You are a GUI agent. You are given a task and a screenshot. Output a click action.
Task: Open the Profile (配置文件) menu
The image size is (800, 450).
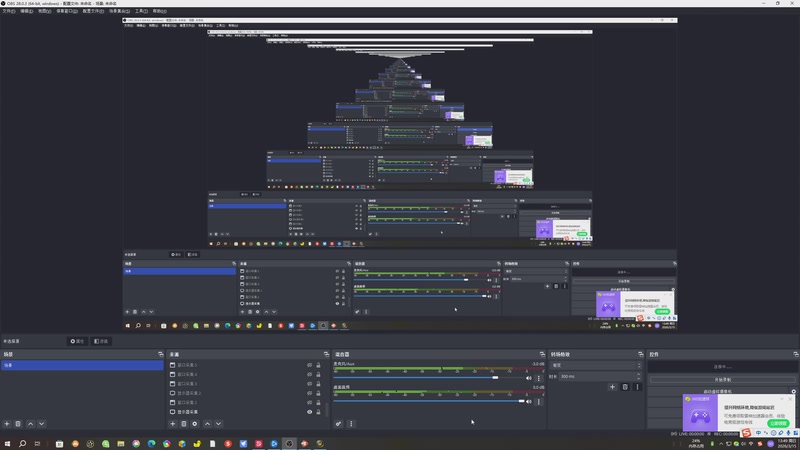93,11
